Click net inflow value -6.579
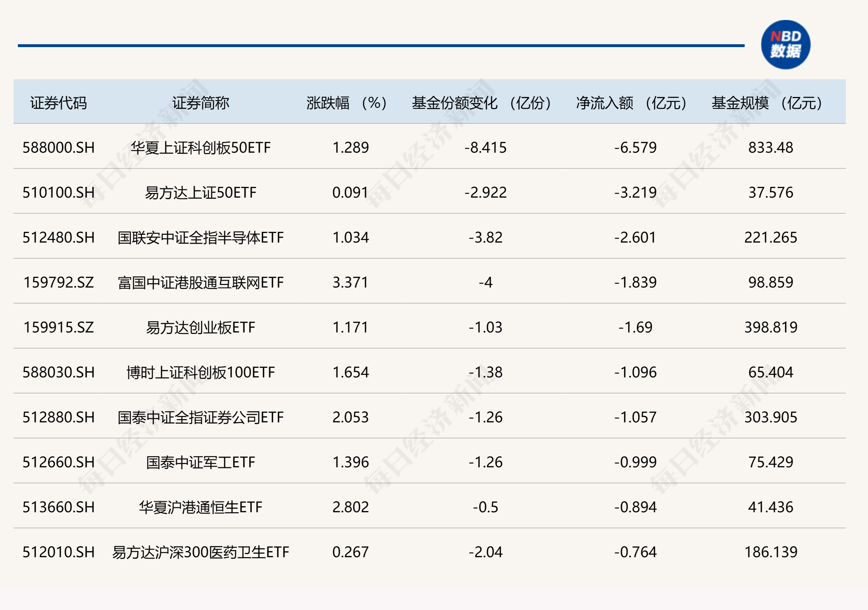This screenshot has height=610, width=868. [635, 147]
